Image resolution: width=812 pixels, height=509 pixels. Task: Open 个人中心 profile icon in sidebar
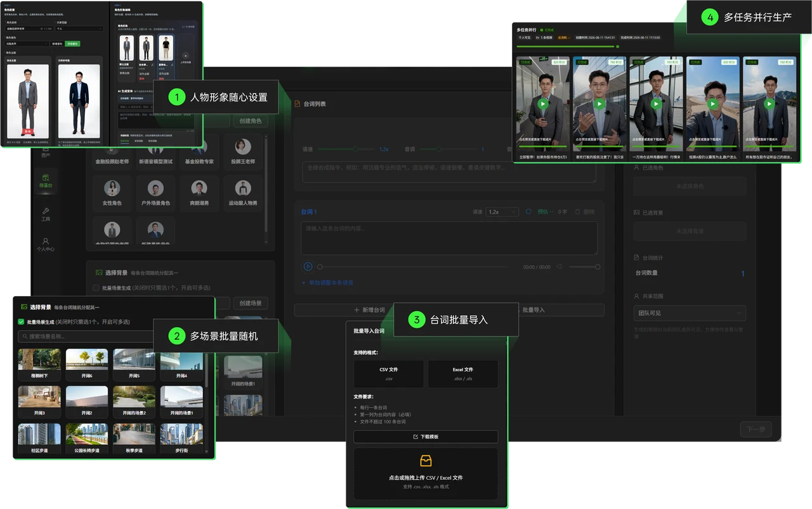(x=45, y=241)
